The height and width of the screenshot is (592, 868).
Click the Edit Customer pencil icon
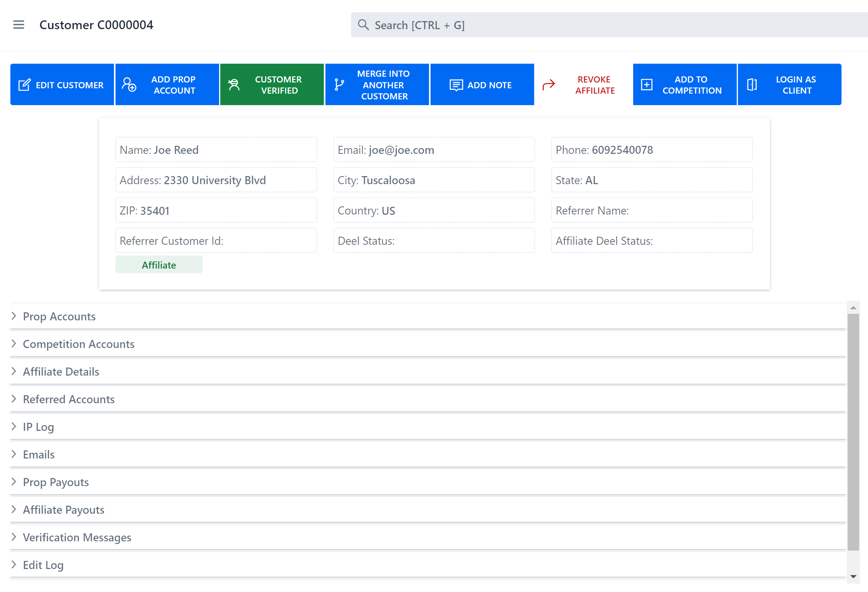24,84
